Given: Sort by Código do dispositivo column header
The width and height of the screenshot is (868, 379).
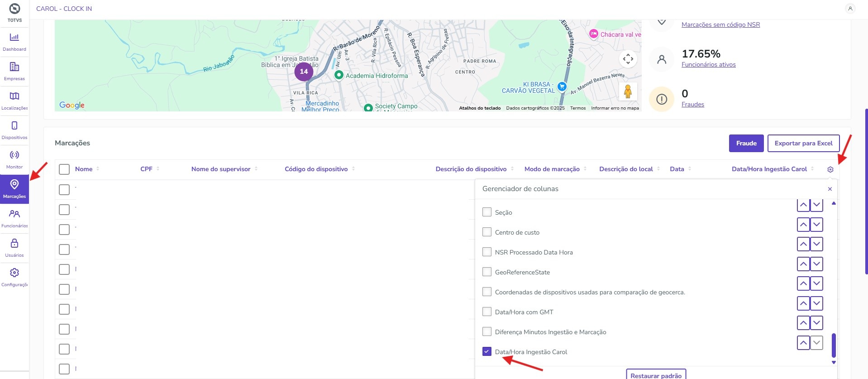Looking at the screenshot, I should coord(316,169).
